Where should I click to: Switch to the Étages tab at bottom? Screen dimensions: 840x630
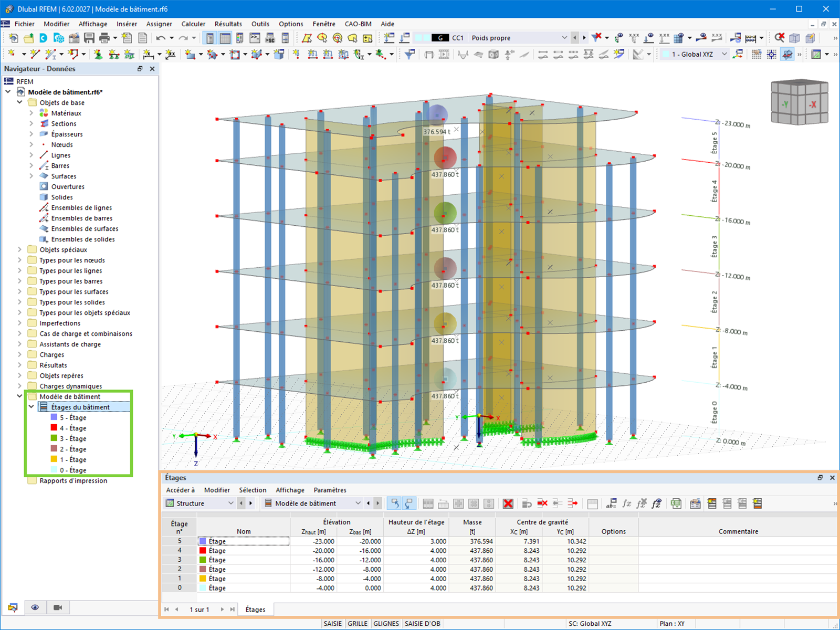click(256, 610)
